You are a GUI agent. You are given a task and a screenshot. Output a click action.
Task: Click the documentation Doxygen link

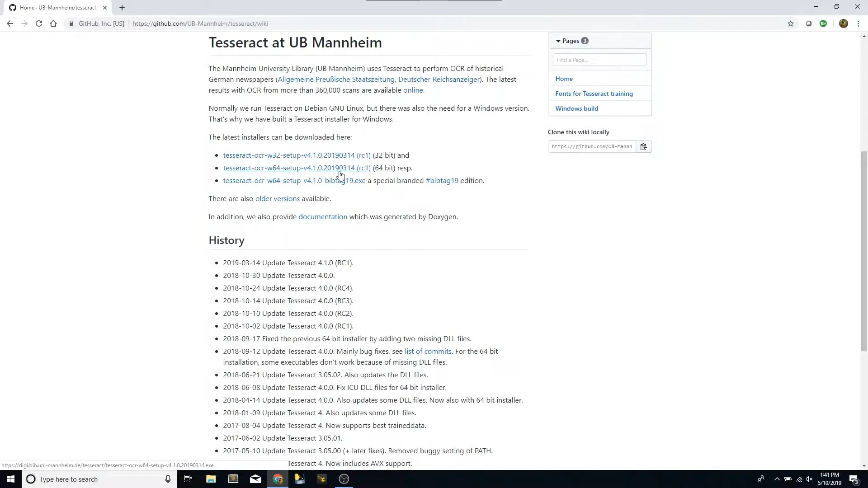[322, 216]
